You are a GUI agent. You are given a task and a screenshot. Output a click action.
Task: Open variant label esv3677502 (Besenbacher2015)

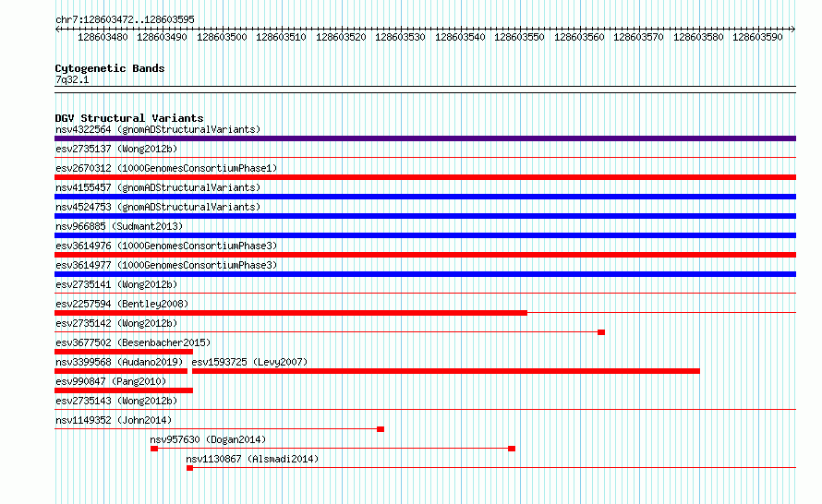tap(133, 342)
